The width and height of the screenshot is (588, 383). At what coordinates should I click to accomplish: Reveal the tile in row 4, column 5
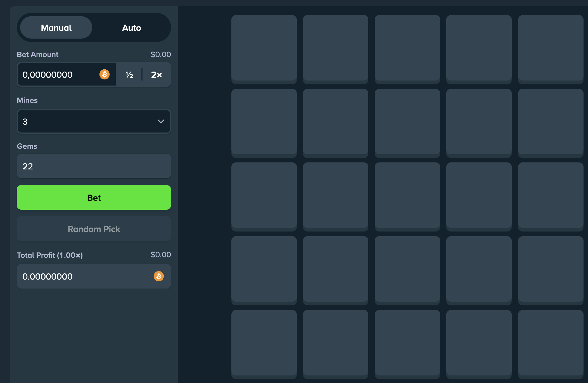pyautogui.click(x=551, y=271)
